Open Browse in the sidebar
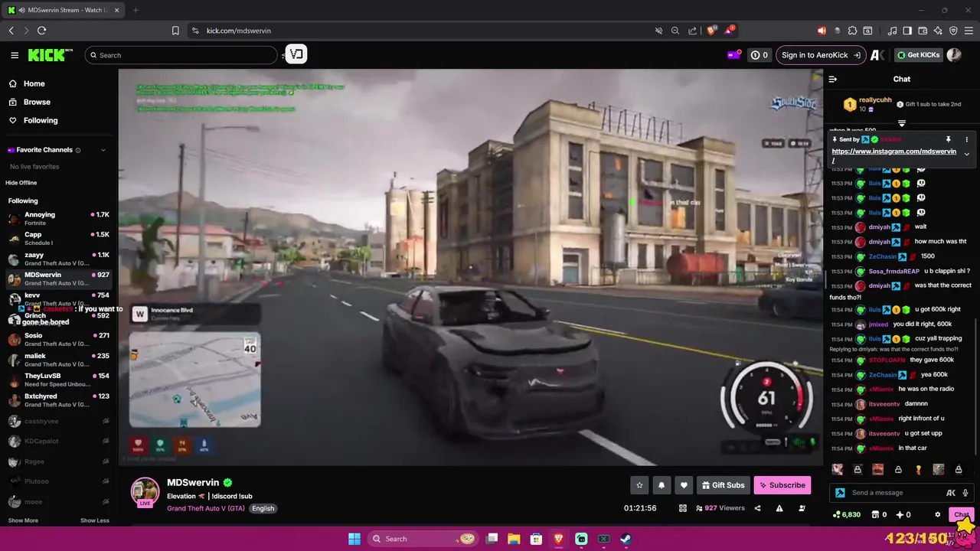Image resolution: width=980 pixels, height=551 pixels. 37,102
